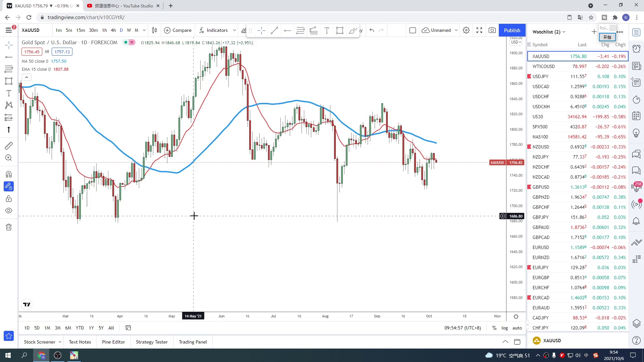Open the Alerts clock icon in right sidebar
Viewport: 644px width, 362px height.
[x=636, y=49]
